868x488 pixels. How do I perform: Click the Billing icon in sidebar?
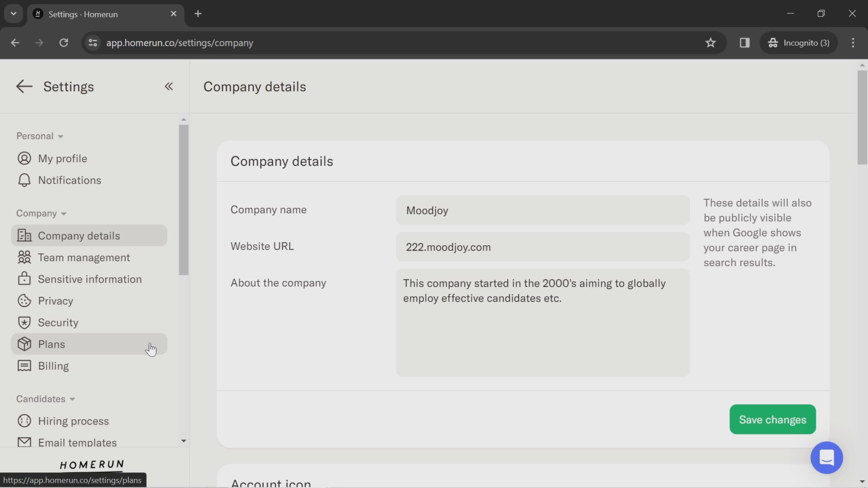pyautogui.click(x=24, y=365)
